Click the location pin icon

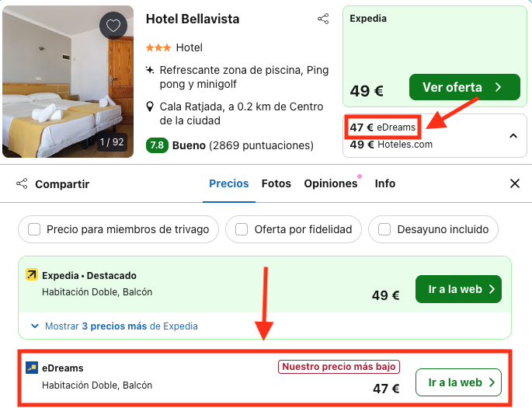point(150,106)
